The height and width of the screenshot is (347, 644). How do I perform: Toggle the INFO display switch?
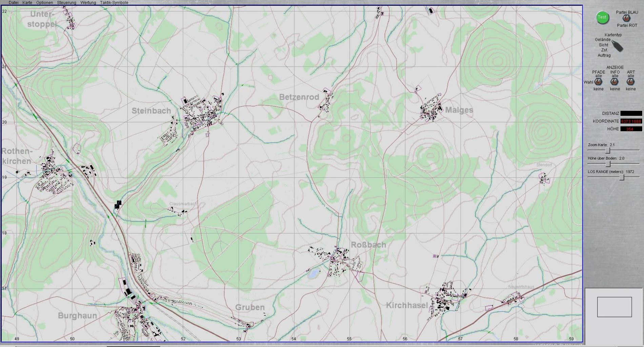(615, 82)
